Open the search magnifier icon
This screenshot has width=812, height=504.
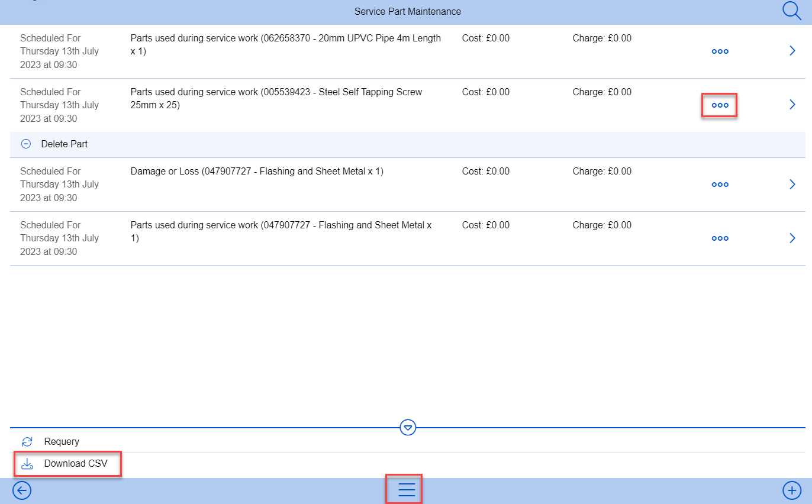click(x=791, y=11)
